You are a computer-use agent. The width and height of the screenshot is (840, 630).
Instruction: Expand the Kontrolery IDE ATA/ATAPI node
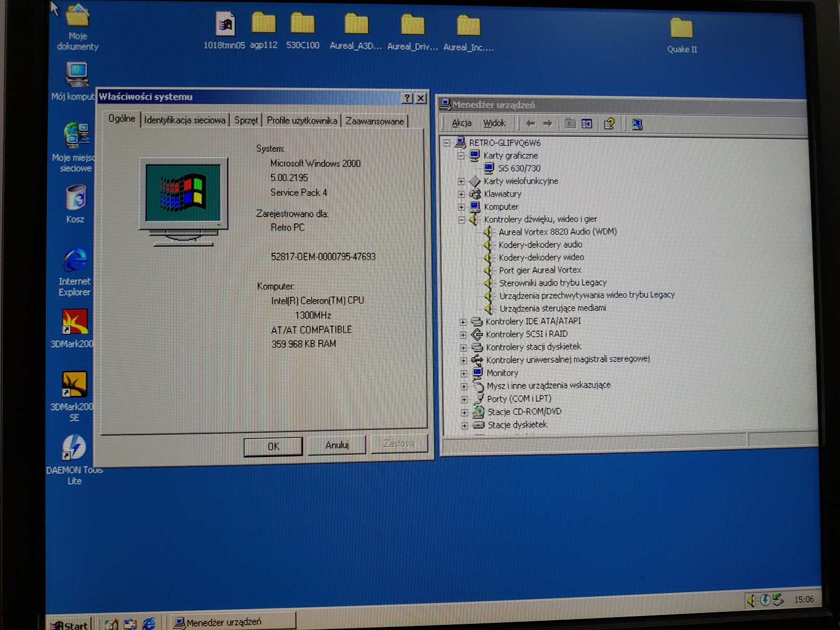click(463, 322)
